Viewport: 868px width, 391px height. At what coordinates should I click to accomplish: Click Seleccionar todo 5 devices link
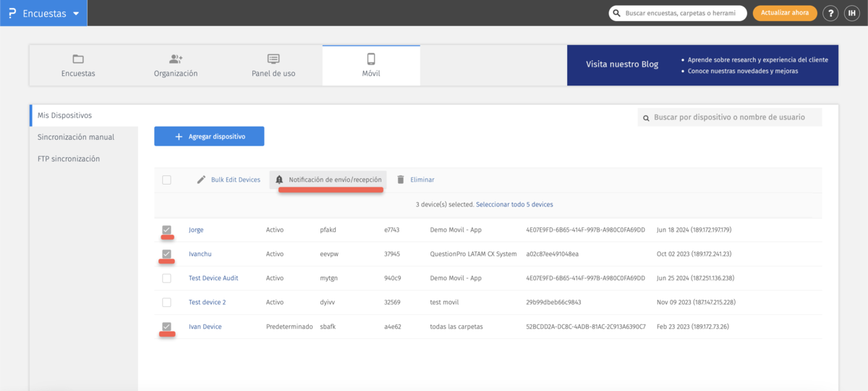click(x=514, y=204)
